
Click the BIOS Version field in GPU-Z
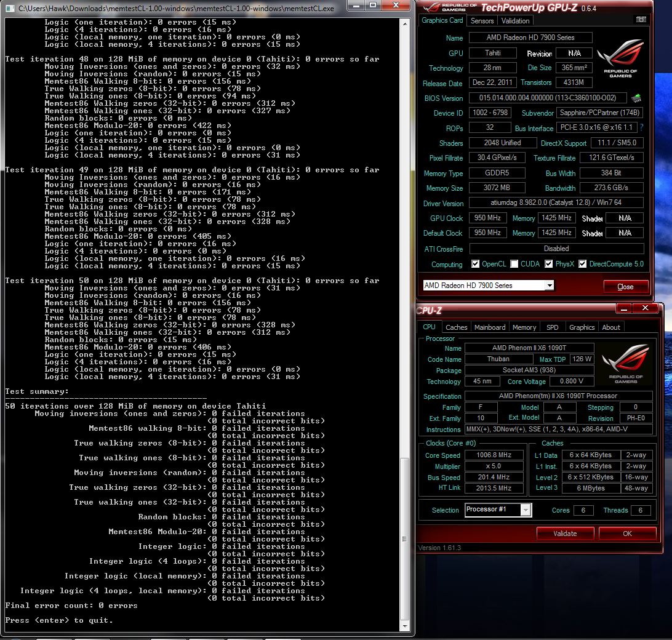pos(547,98)
